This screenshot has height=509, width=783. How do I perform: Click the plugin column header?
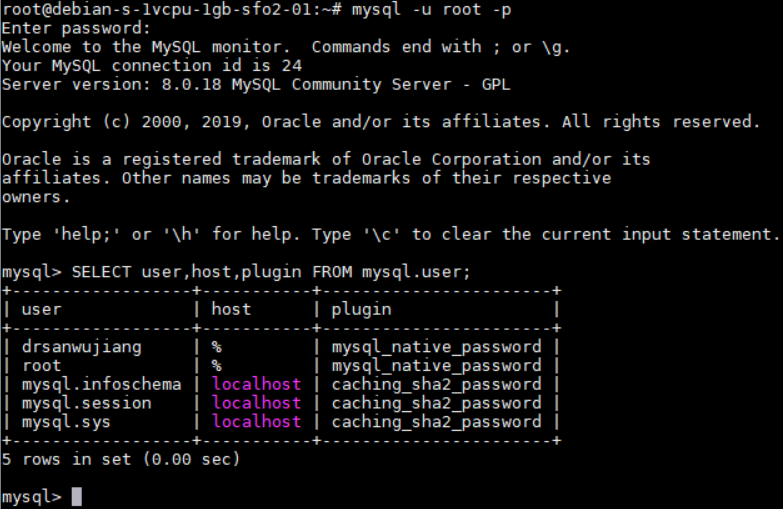(362, 310)
